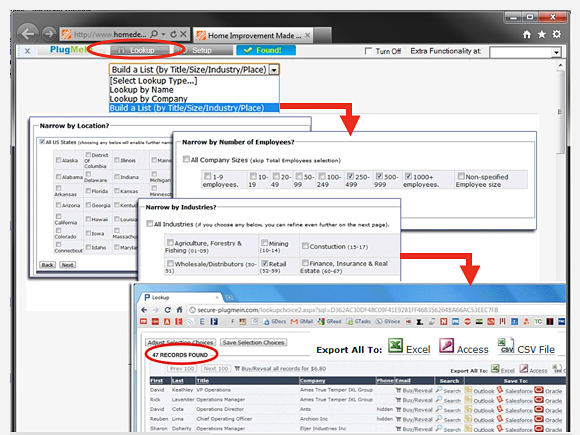The width and height of the screenshot is (580, 435).
Task: Sort results by Company column header
Action: pyautogui.click(x=313, y=381)
